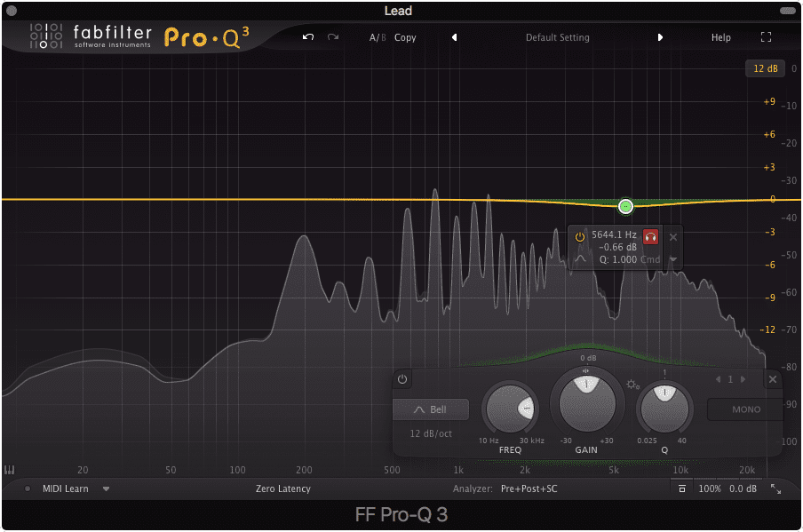The width and height of the screenshot is (803, 532).
Task: Go to the previous preset
Action: (x=454, y=37)
